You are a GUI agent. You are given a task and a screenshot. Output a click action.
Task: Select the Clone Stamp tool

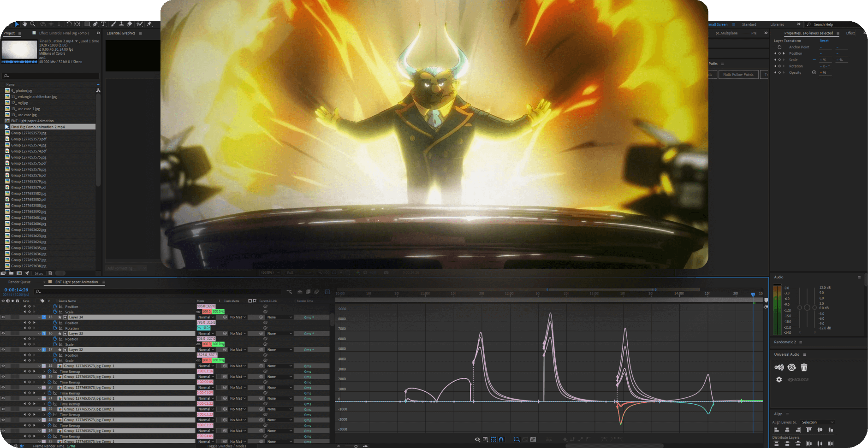(121, 24)
